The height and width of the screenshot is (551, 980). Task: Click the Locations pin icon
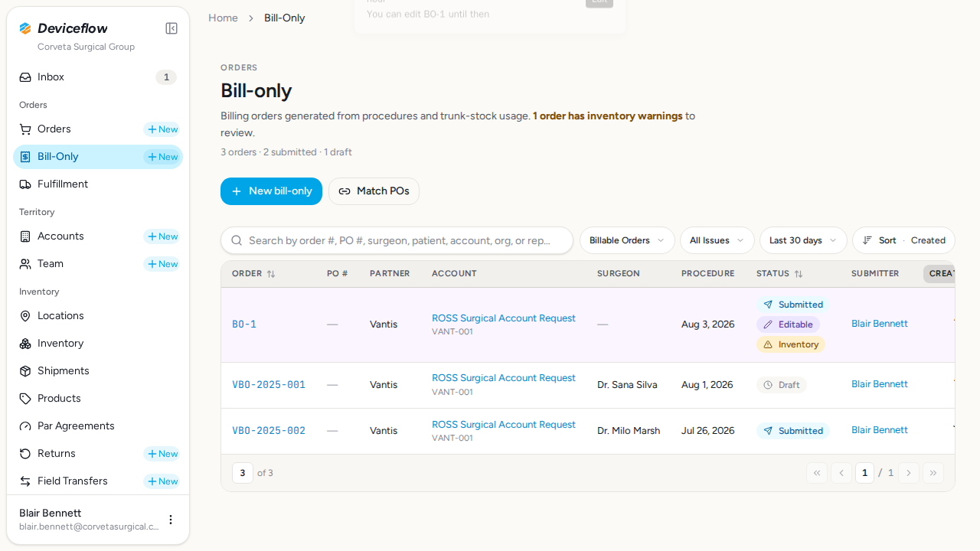25,316
